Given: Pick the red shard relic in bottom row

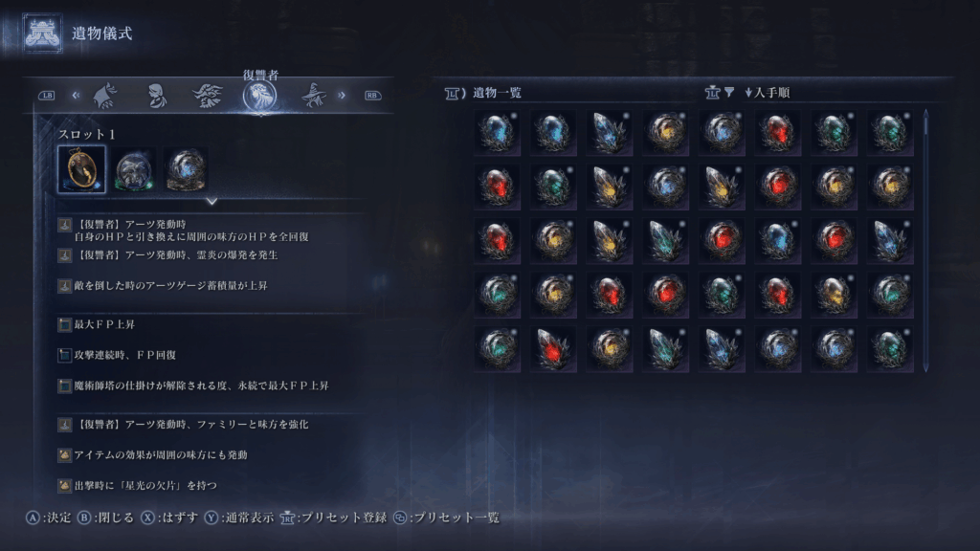Looking at the screenshot, I should click(x=553, y=348).
